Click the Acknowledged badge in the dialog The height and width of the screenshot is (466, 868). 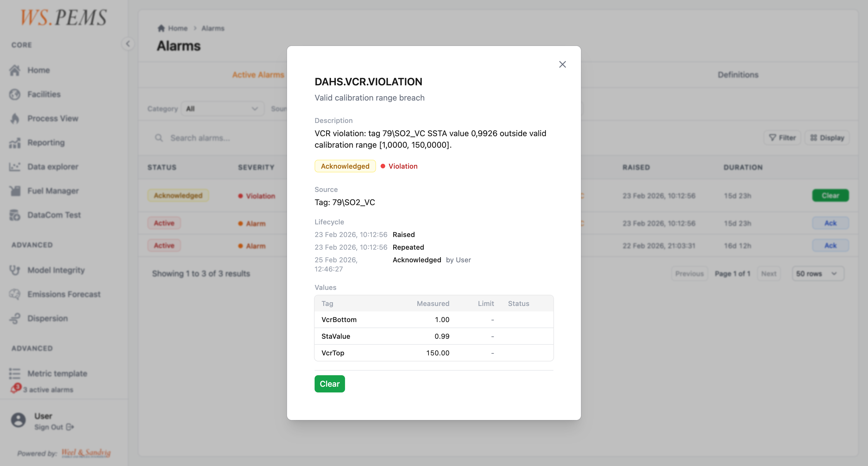tap(345, 166)
